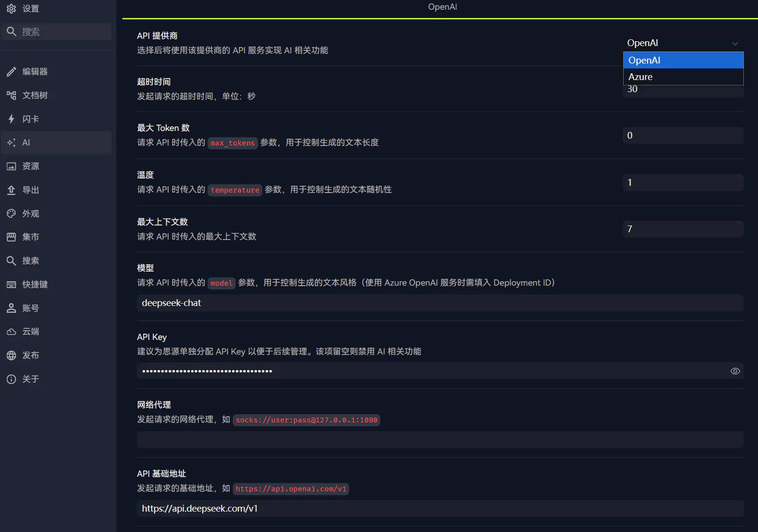Viewport: 758px width, 532px height.
Task: Open the 账号 account section
Action: (x=30, y=307)
